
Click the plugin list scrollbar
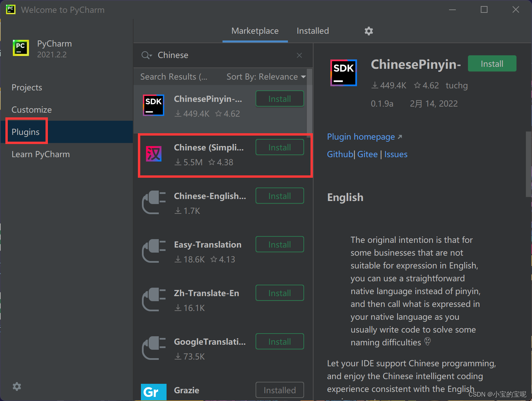pos(309,101)
